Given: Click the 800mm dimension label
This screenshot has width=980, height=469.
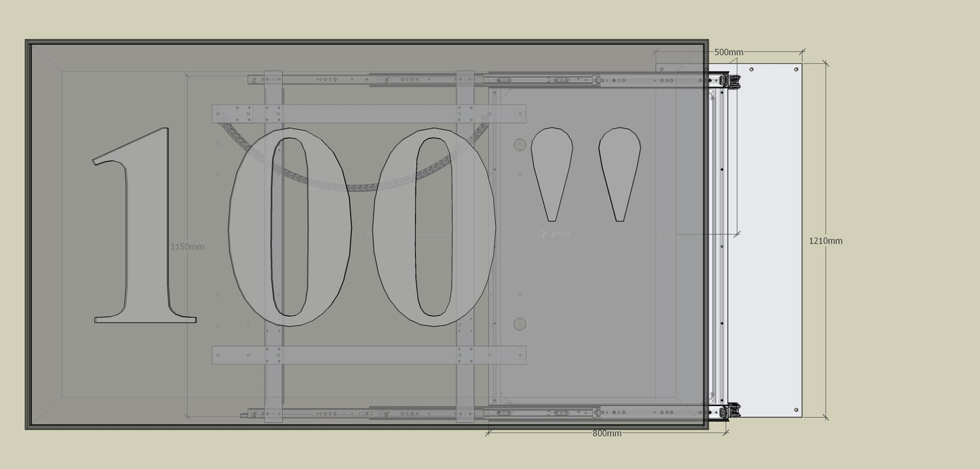Looking at the screenshot, I should 606,434.
